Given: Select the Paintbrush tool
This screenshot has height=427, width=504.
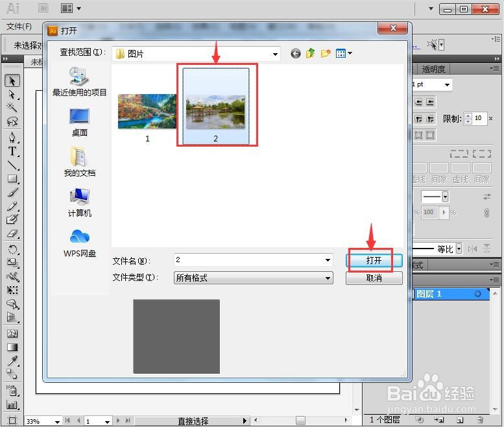Looking at the screenshot, I should [x=12, y=192].
